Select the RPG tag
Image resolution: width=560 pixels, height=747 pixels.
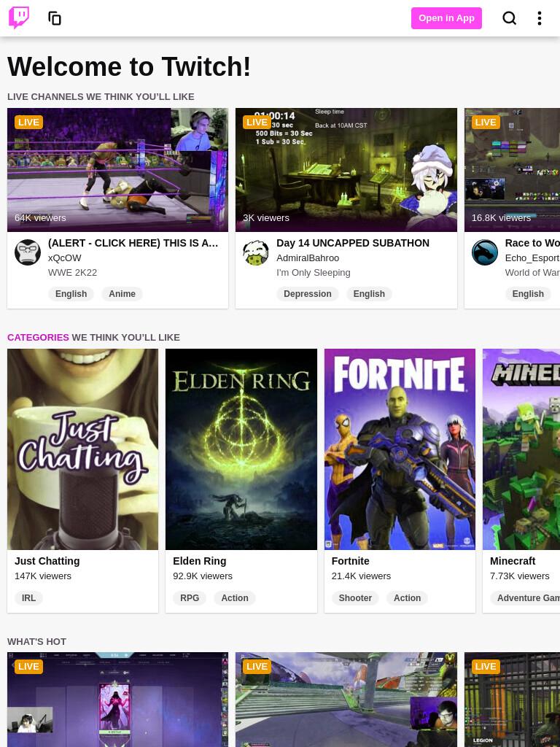click(x=190, y=598)
